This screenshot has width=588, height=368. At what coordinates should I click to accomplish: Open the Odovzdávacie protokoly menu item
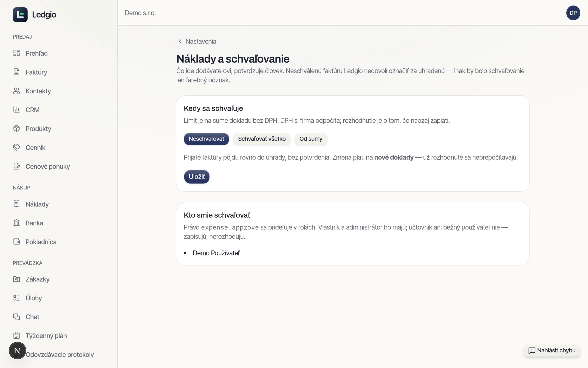(x=60, y=355)
